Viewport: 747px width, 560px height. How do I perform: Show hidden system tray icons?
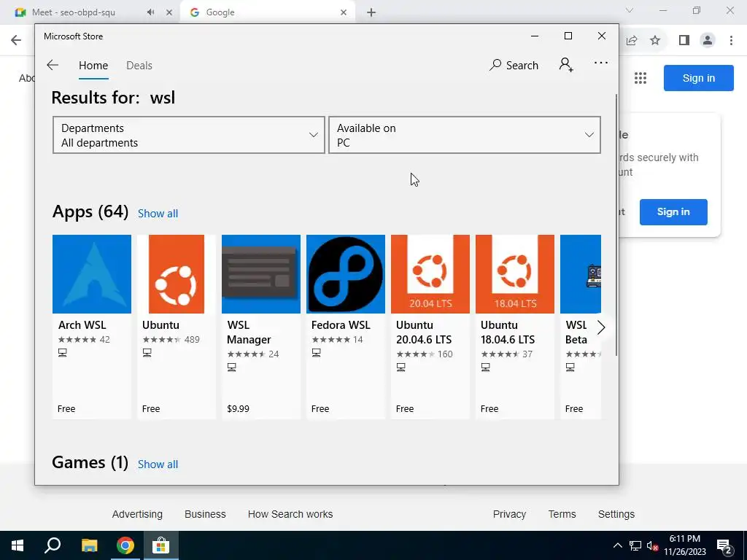pos(617,545)
